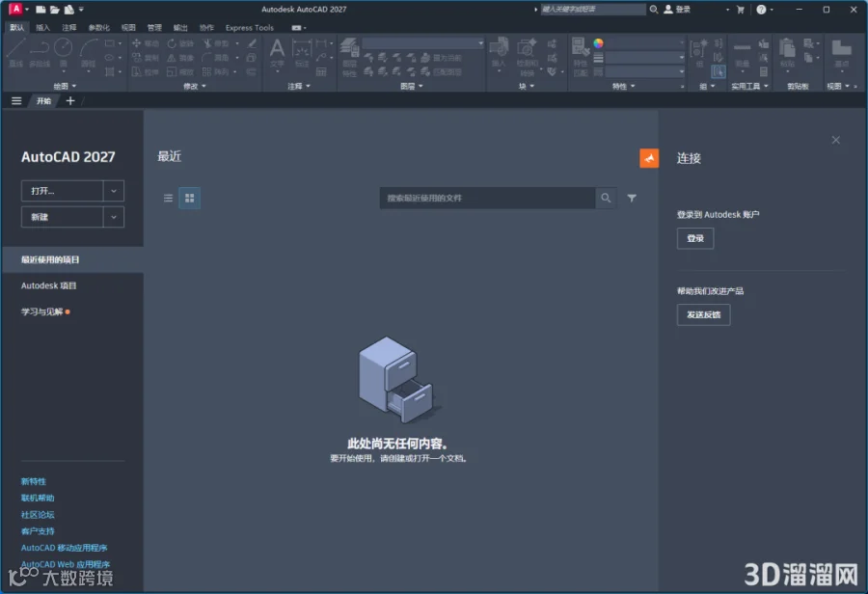The width and height of the screenshot is (868, 594).
Task: Open the customize quick access toolbar arrow
Action: pos(81,10)
